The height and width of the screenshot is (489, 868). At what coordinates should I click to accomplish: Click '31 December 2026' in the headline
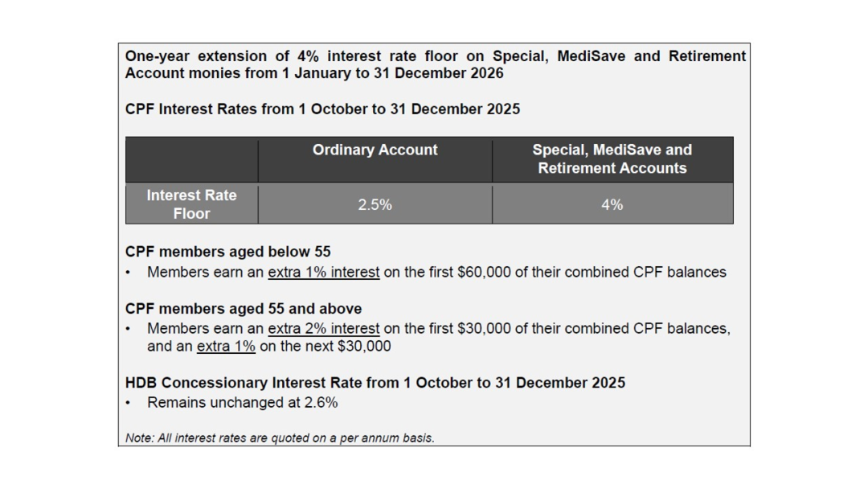(x=439, y=74)
